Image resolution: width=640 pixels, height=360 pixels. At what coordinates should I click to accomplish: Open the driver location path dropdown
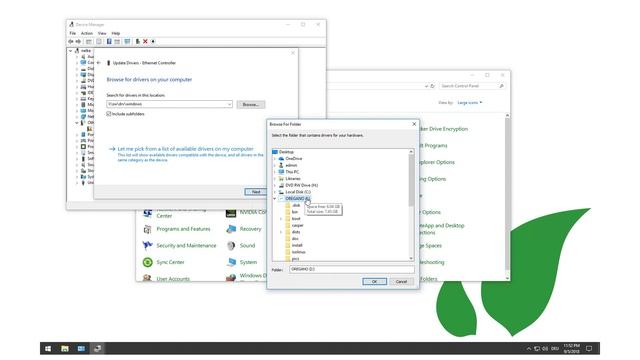click(229, 104)
